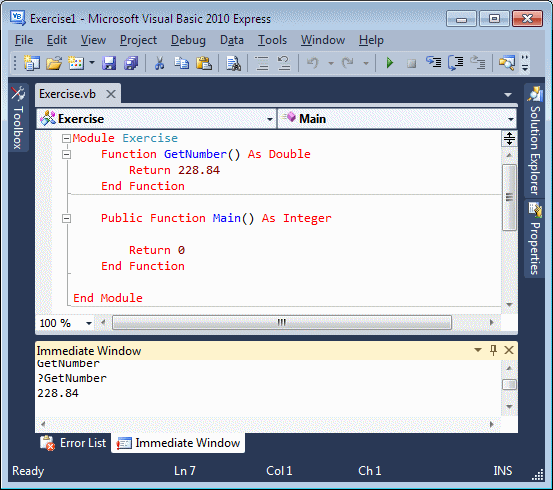Viewport: 553px width, 490px height.
Task: Switch to the Error List tab
Action: [73, 443]
